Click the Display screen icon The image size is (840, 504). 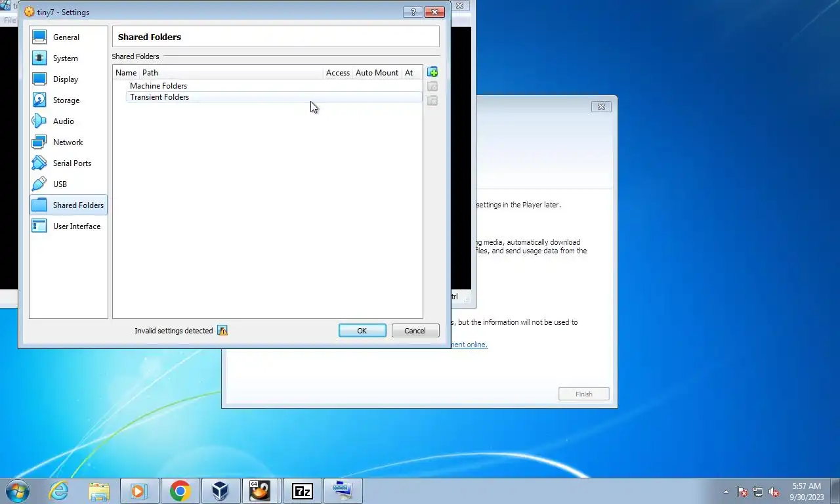click(39, 79)
